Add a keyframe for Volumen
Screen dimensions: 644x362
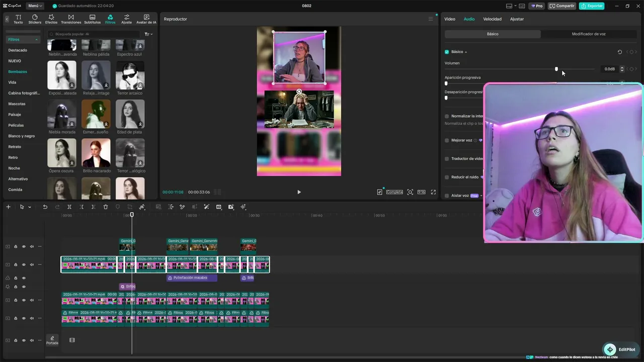point(631,69)
